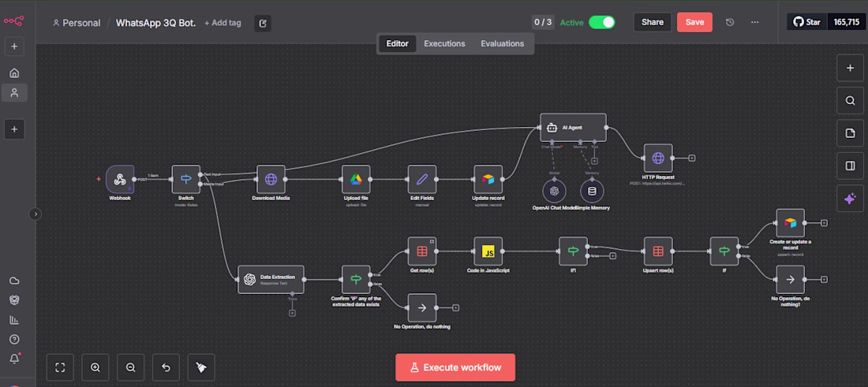This screenshot has width=868, height=387.
Task: Toggle the side panel layout button
Action: pos(850,166)
